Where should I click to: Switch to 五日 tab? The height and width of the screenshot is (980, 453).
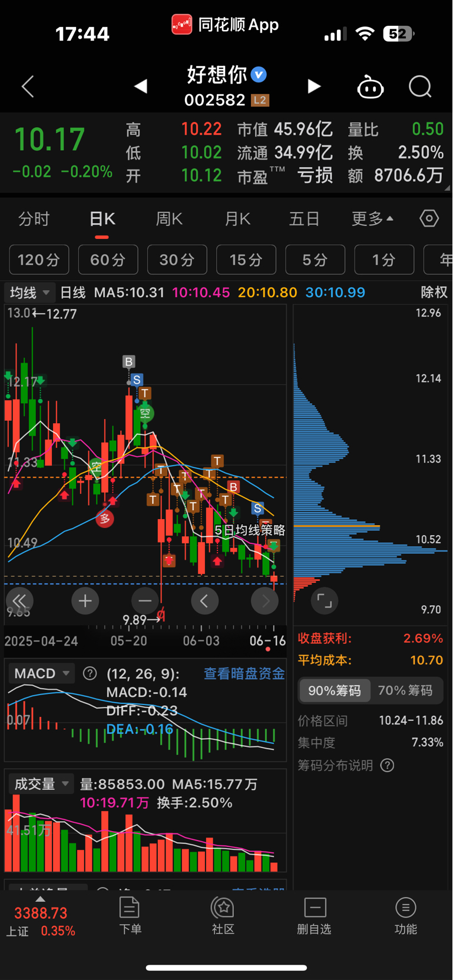(305, 219)
